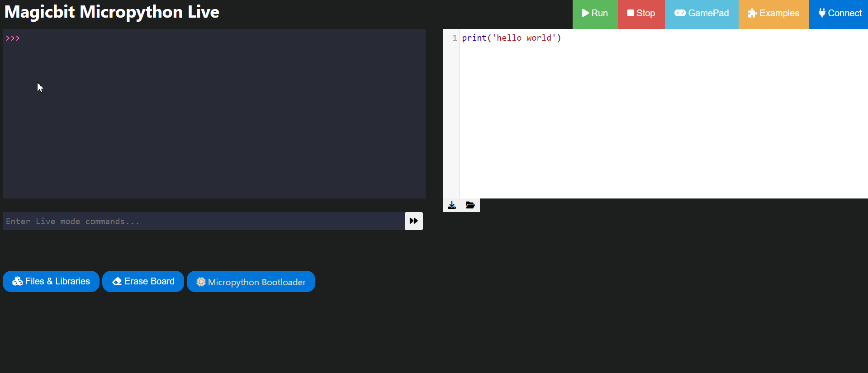Click inside the code editor line 1
Viewport: 868px width, 373px height.
pos(664,38)
